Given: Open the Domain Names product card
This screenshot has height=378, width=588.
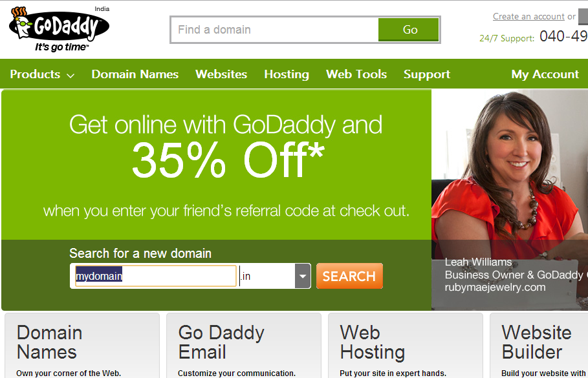Looking at the screenshot, I should [x=82, y=346].
